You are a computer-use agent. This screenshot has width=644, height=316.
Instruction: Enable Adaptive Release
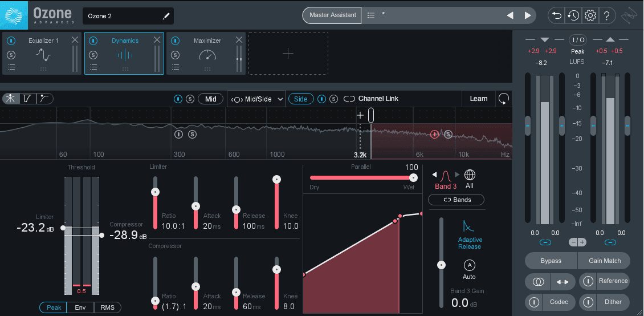(469, 234)
